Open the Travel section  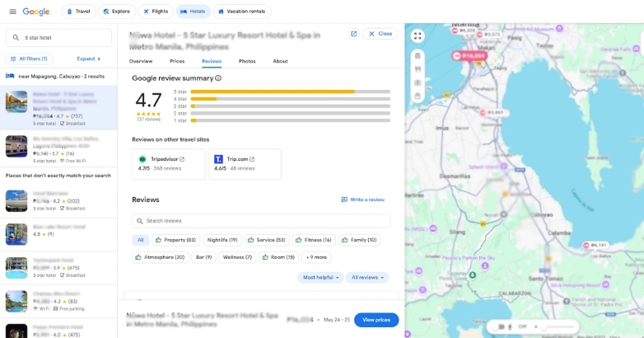[x=79, y=12]
